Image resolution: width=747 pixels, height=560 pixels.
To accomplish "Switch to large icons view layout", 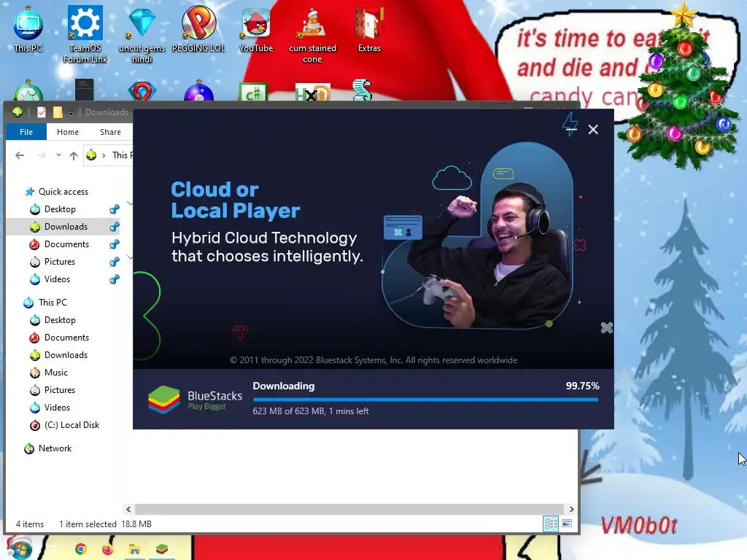I will 567,524.
